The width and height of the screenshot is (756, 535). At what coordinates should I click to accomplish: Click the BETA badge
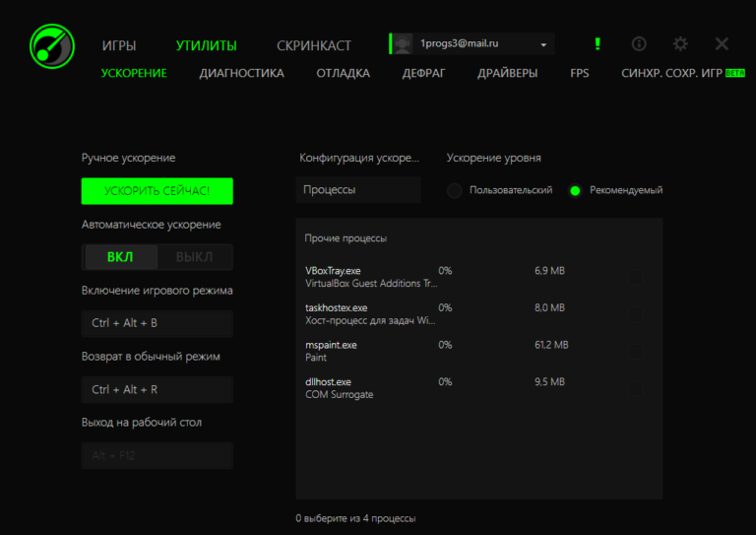click(x=734, y=73)
